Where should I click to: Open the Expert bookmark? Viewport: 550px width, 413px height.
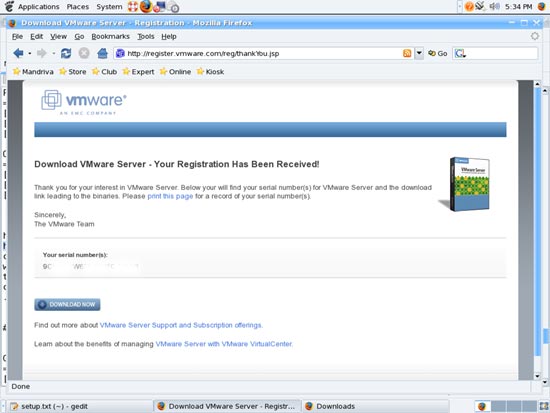click(x=139, y=72)
